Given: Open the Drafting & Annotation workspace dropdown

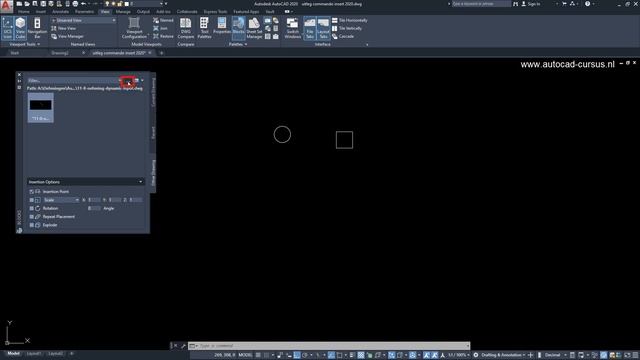Looking at the screenshot, I should [503, 355].
